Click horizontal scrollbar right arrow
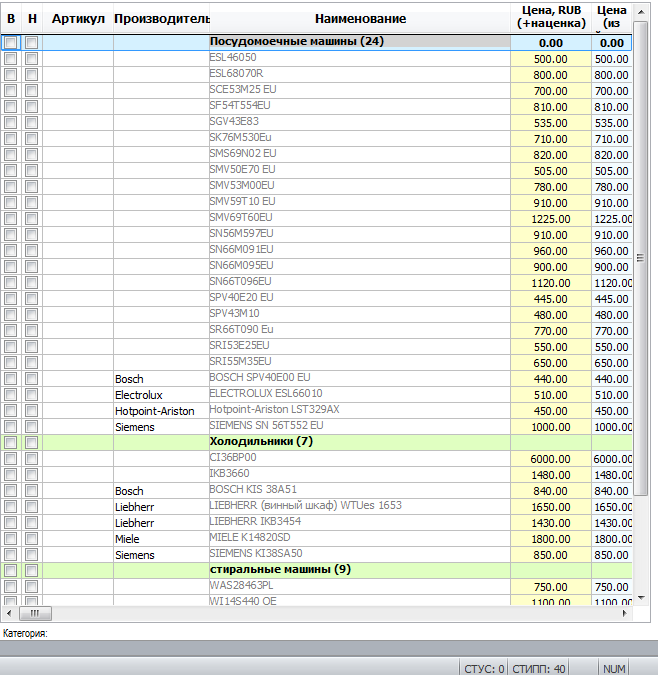The height and width of the screenshot is (675, 658). 624,613
